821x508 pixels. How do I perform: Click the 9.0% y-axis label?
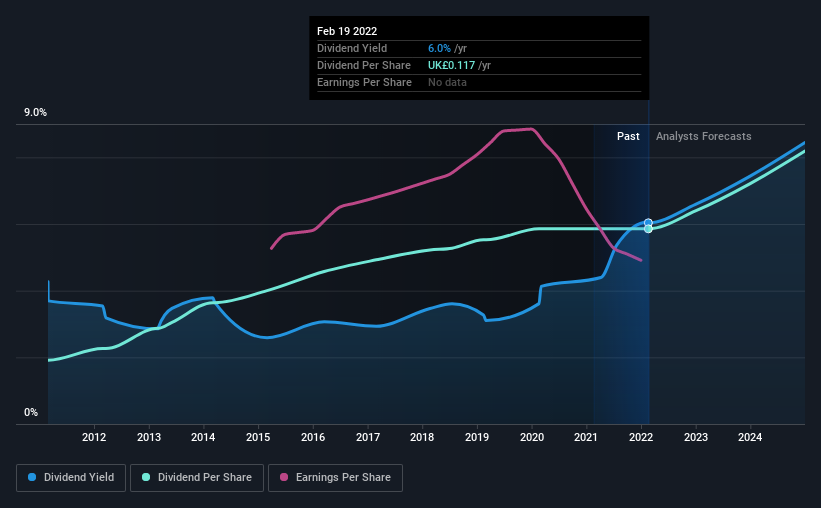[x=35, y=113]
